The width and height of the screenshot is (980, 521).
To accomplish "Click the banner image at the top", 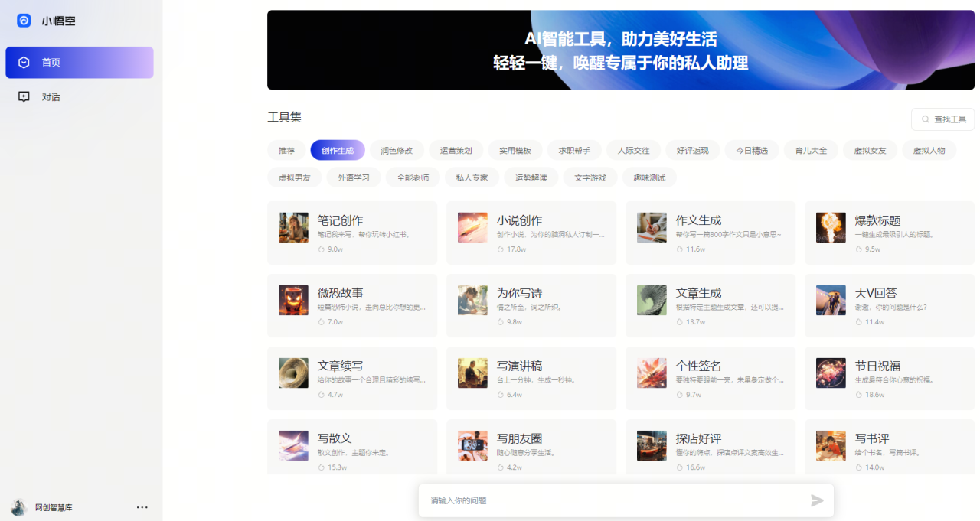I will [x=620, y=50].
